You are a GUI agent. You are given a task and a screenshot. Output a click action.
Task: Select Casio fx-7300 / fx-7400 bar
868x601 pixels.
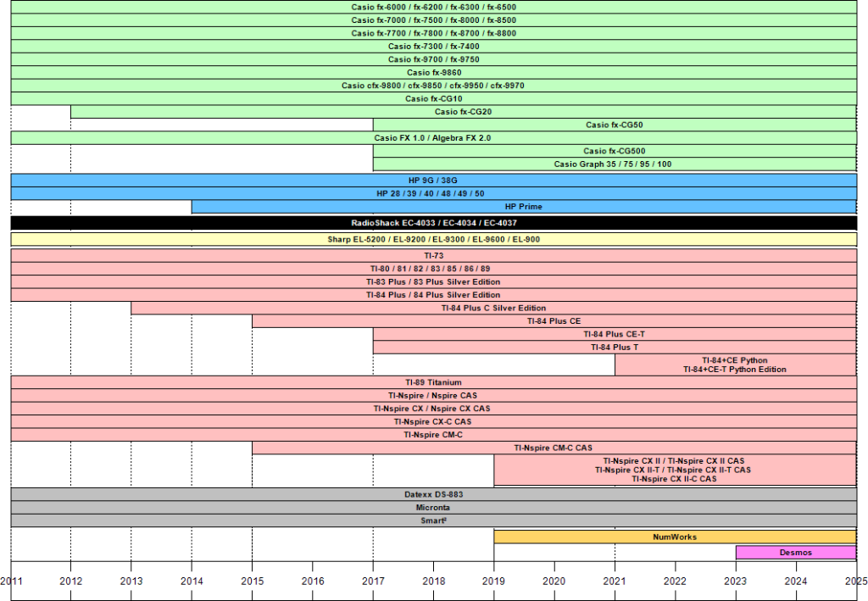coord(434,47)
